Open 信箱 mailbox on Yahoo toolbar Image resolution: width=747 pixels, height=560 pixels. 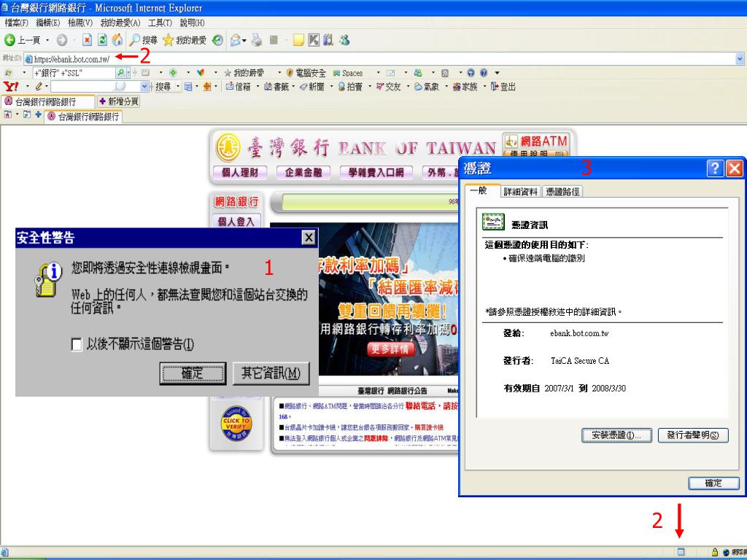(x=238, y=87)
